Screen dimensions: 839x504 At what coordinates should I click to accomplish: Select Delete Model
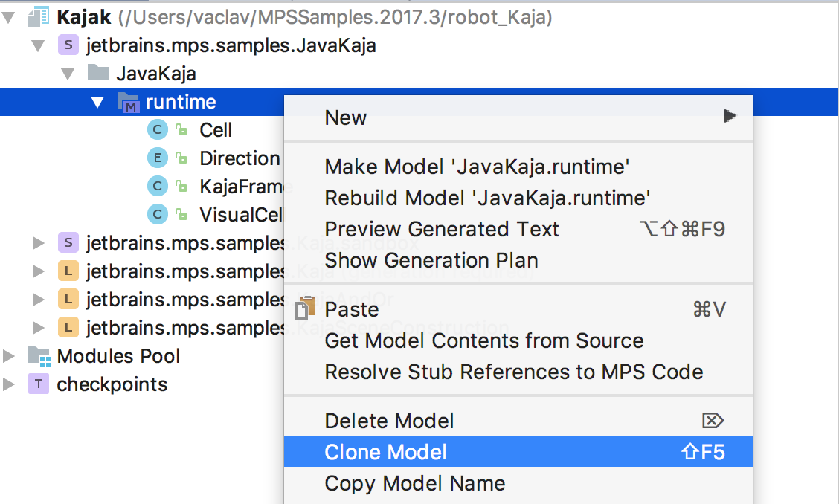tap(518, 421)
